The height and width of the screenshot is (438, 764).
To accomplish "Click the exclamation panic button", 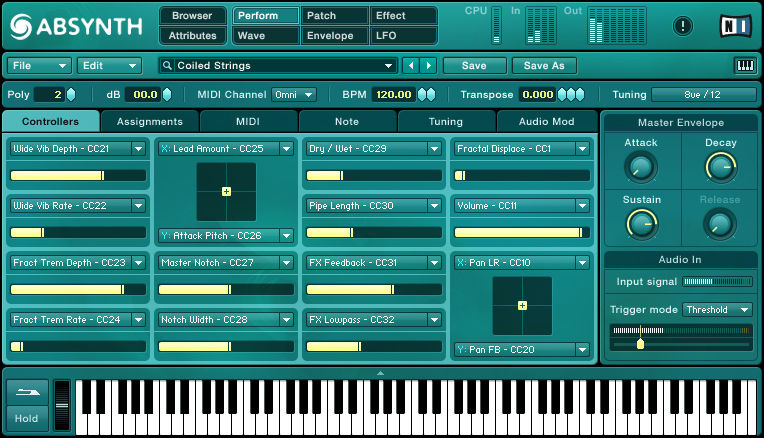I will (x=684, y=26).
